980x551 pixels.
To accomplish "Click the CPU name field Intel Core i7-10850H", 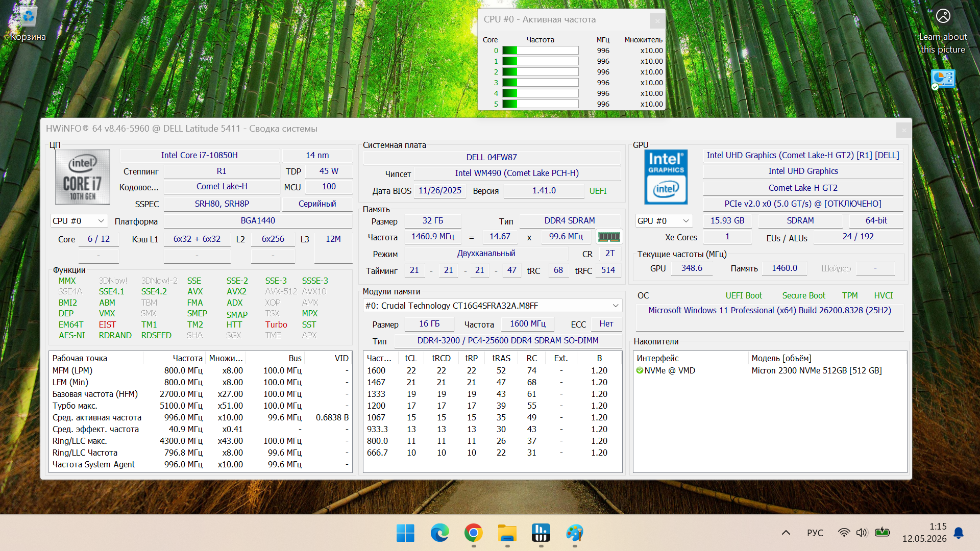I will point(200,155).
